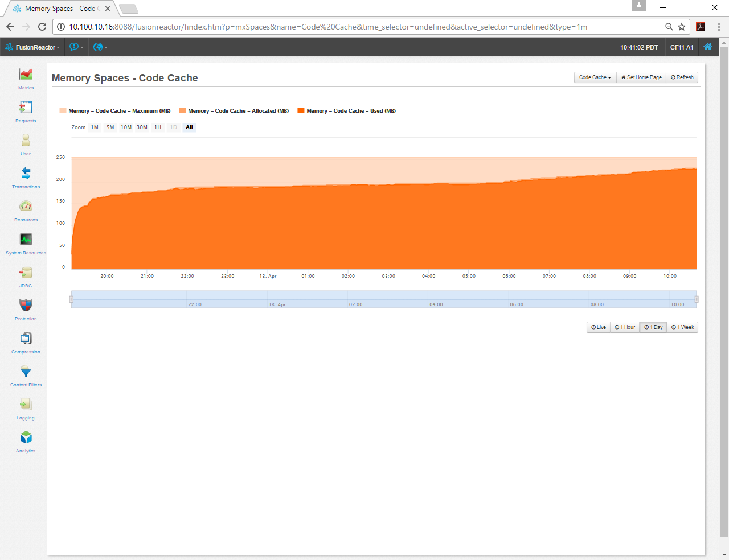The width and height of the screenshot is (729, 560).
Task: Open the Analytics cube icon
Action: [x=26, y=437]
